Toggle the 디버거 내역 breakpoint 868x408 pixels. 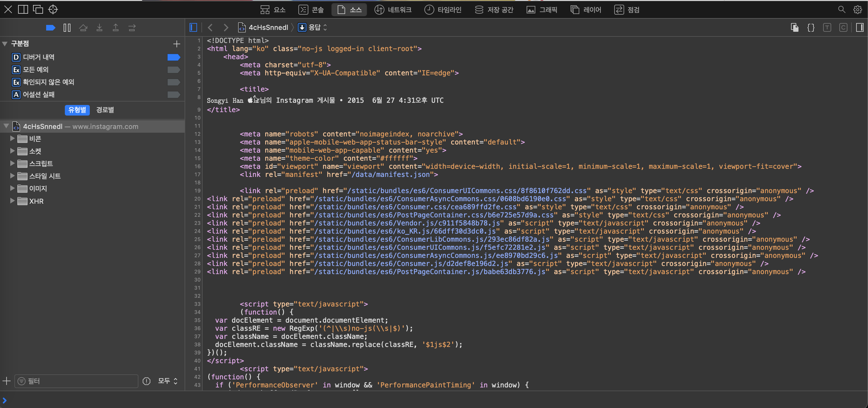pyautogui.click(x=174, y=57)
